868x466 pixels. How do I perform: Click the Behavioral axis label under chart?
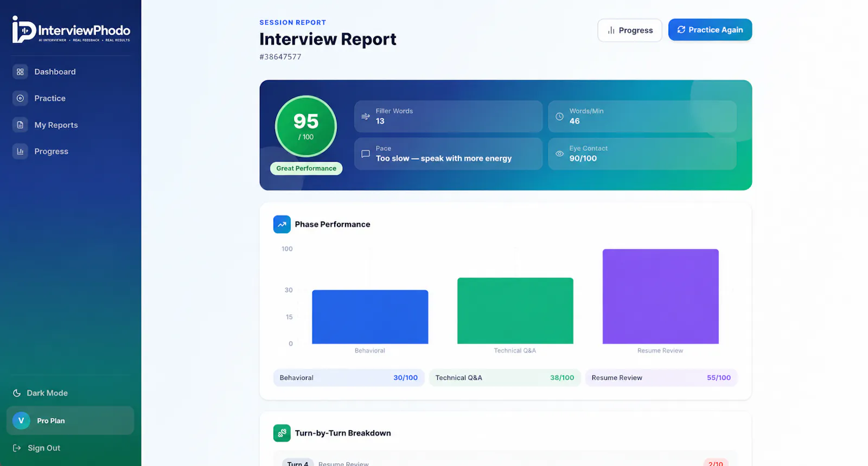click(370, 351)
